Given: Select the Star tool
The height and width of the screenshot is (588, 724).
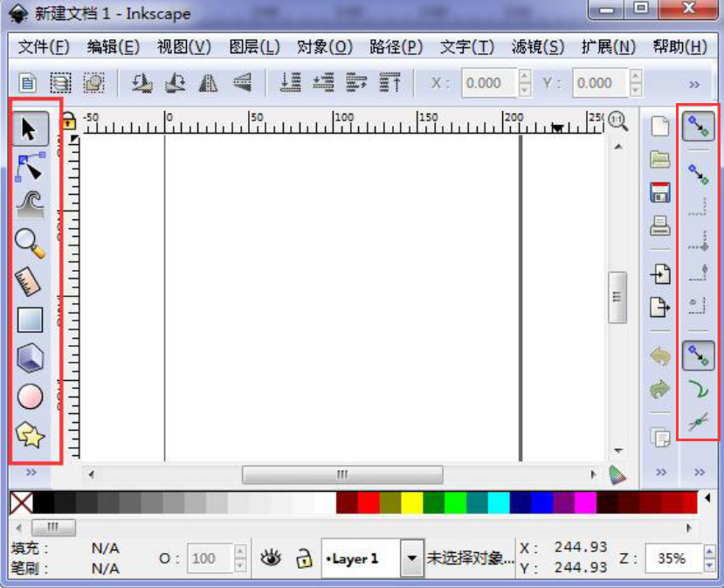Looking at the screenshot, I should 28,430.
